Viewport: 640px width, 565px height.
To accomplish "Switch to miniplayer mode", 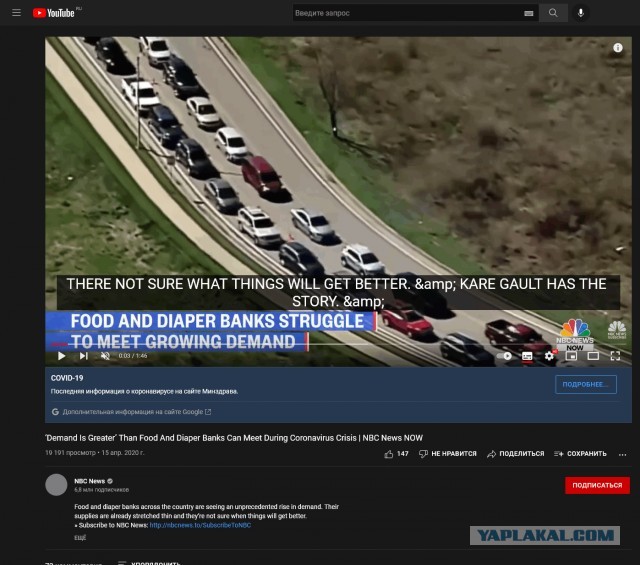I will [571, 356].
